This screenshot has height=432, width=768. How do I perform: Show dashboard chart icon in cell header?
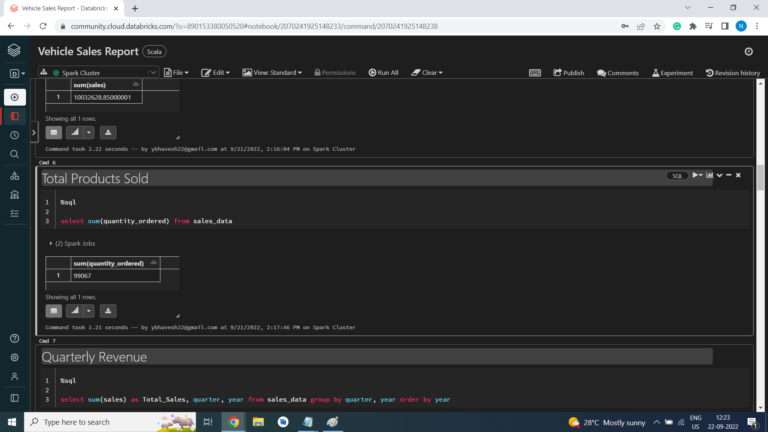coord(709,176)
